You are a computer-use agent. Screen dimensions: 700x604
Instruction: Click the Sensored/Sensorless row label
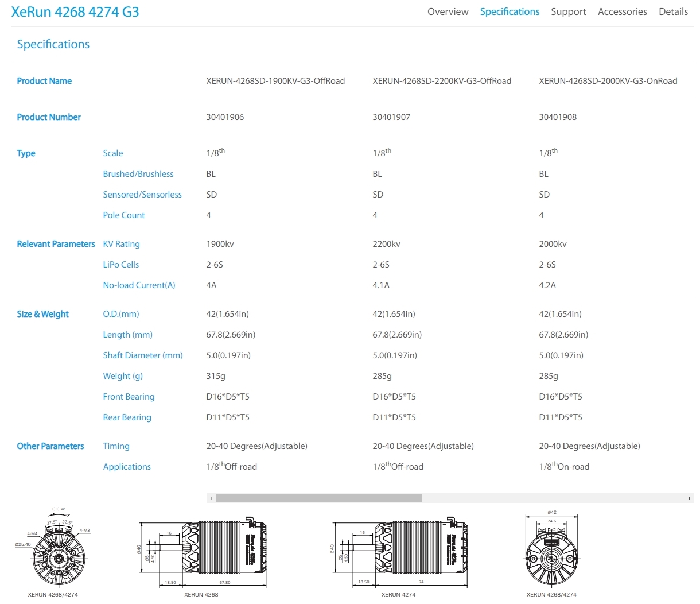point(142,195)
